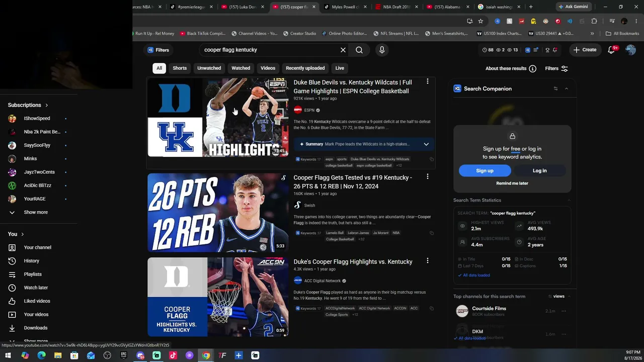Launch OBS Studio from the taskbar

click(107, 355)
